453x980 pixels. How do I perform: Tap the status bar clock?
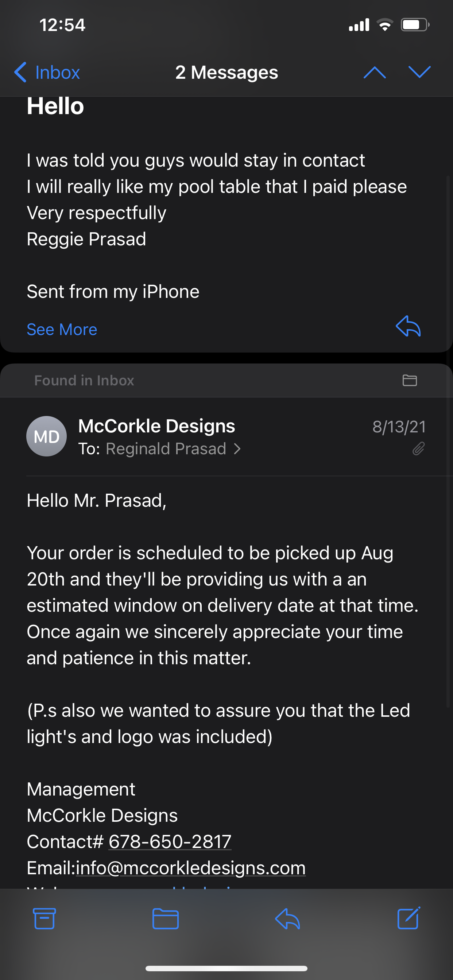tap(62, 25)
